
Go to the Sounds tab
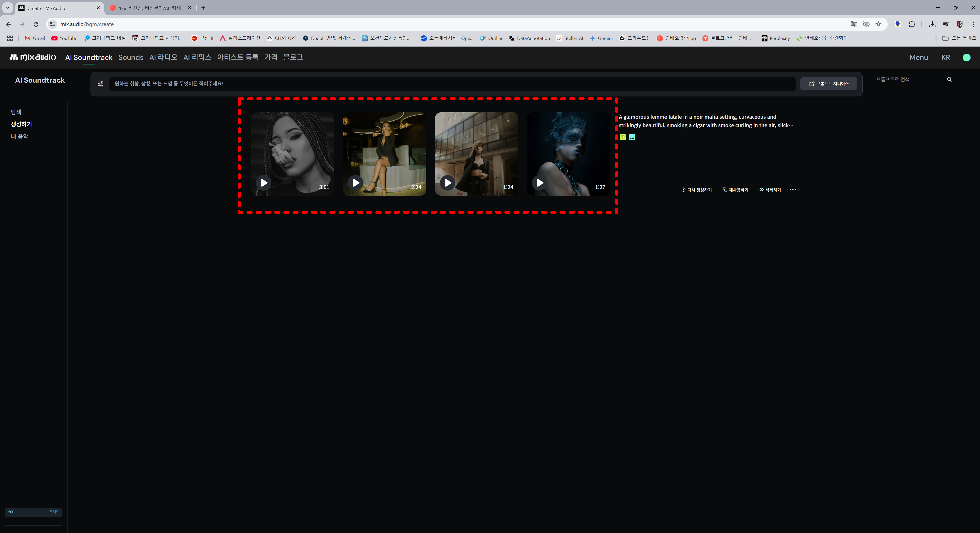pyautogui.click(x=130, y=58)
